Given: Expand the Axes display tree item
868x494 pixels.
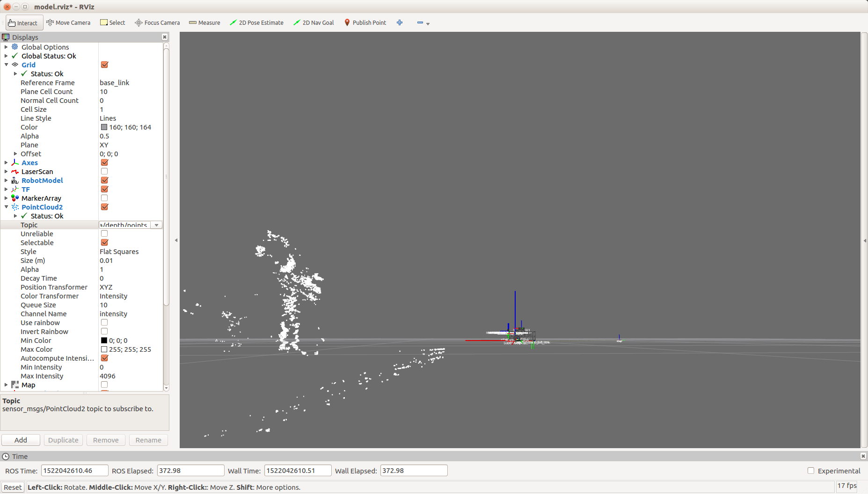Looking at the screenshot, I should (x=6, y=163).
